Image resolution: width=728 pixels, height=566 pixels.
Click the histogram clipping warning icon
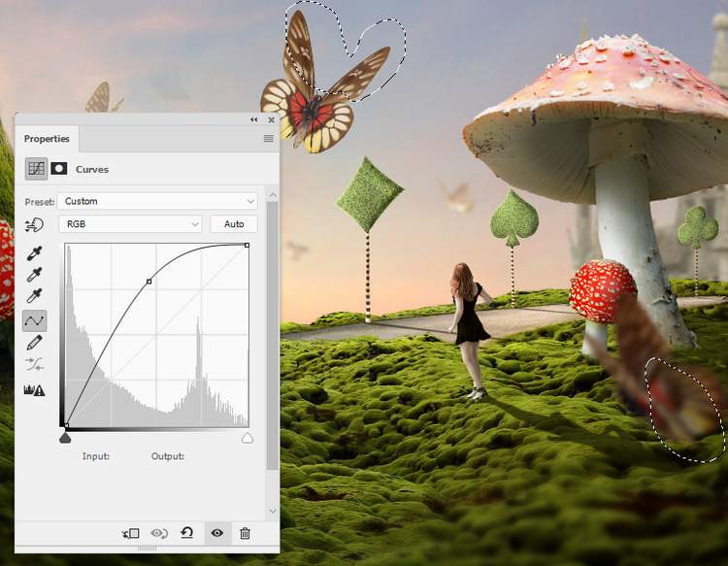35,390
